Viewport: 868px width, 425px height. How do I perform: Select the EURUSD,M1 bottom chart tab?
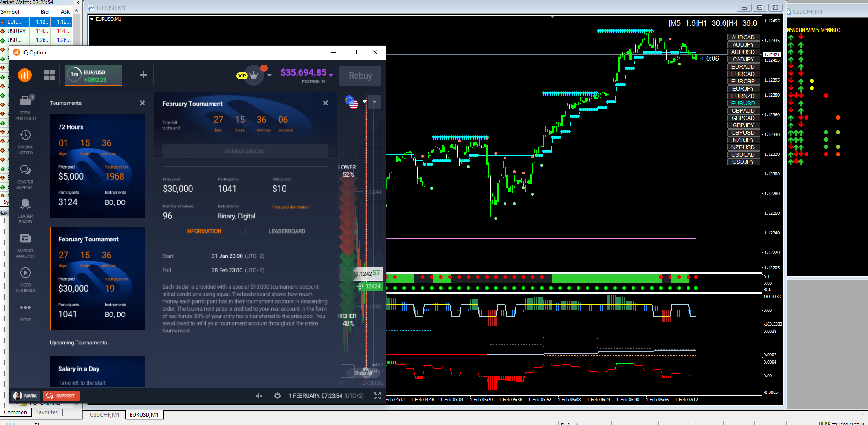click(144, 415)
